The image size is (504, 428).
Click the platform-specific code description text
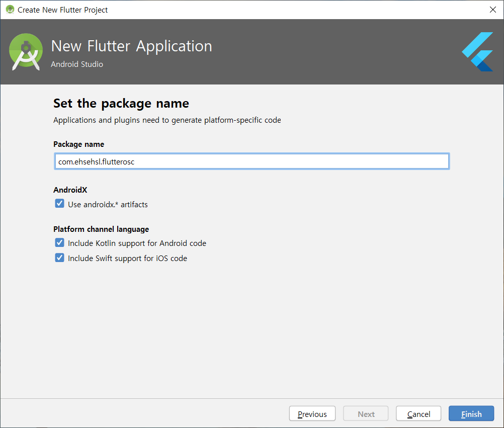click(x=167, y=120)
